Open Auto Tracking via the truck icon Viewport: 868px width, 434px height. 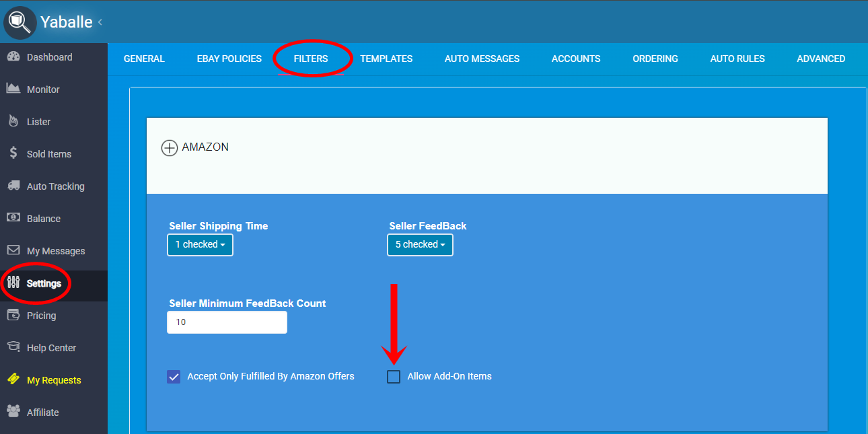[13, 186]
